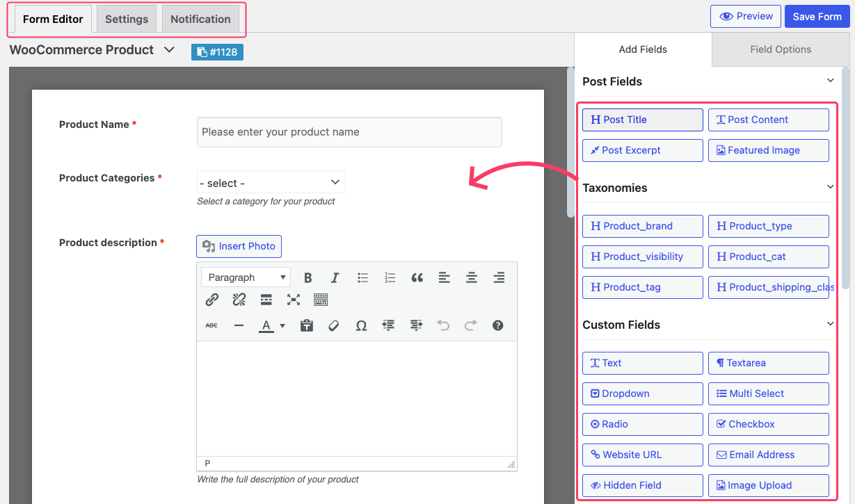Open keyboard shortcuts help icon
Screen dimensions: 855x504
click(497, 325)
